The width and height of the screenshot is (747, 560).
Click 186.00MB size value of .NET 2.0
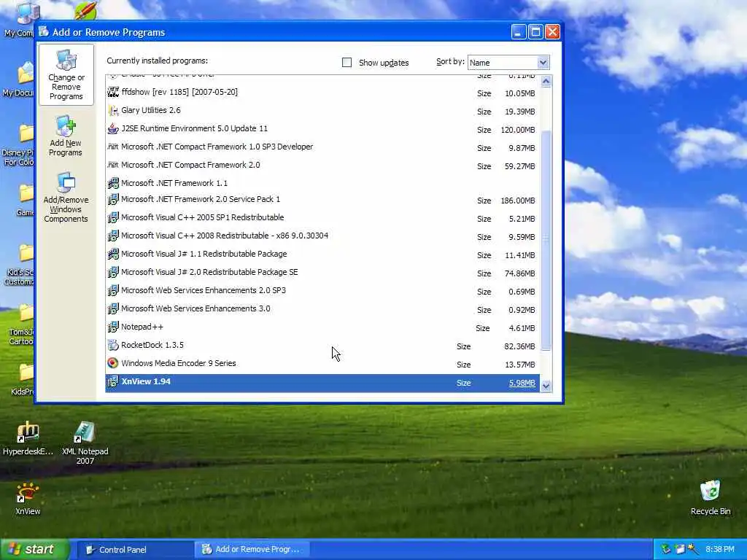click(518, 201)
